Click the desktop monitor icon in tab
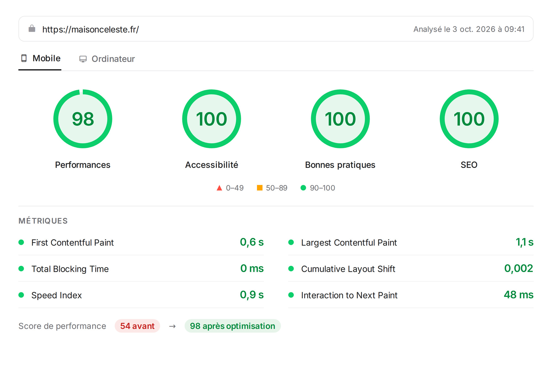The width and height of the screenshot is (552, 392). tap(83, 59)
